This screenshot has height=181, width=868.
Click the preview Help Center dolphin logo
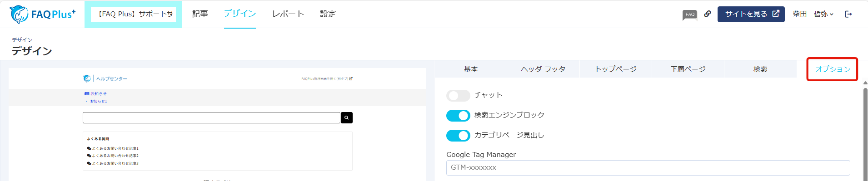[87, 78]
